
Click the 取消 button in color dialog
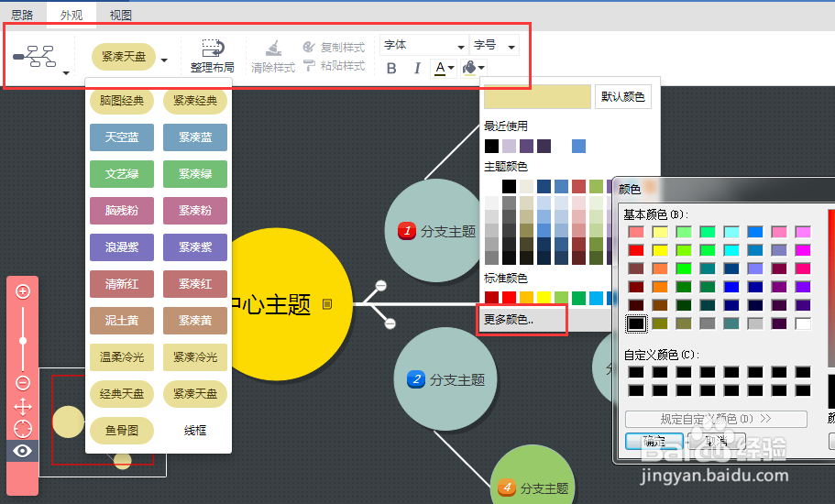[716, 441]
